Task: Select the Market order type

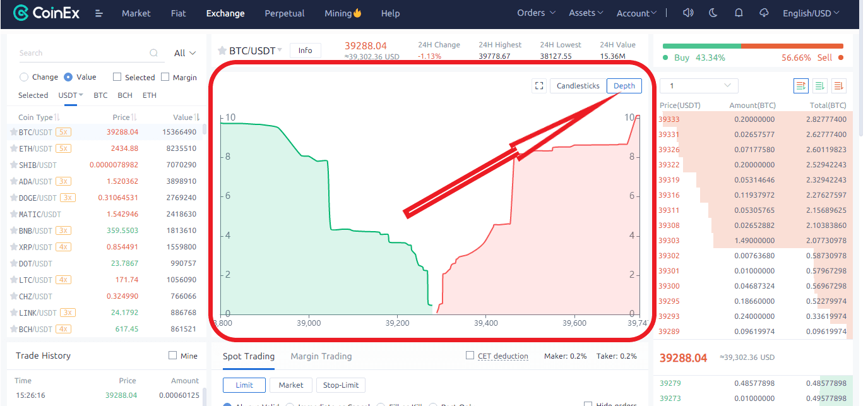Action: 291,385
